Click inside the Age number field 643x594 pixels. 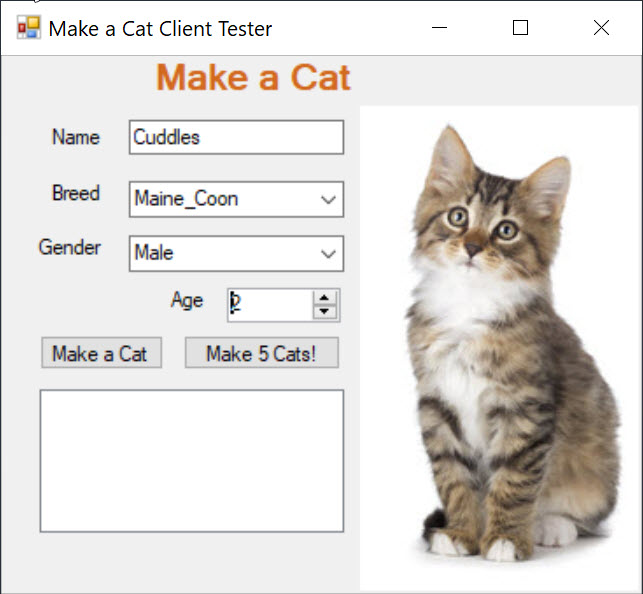tap(270, 305)
